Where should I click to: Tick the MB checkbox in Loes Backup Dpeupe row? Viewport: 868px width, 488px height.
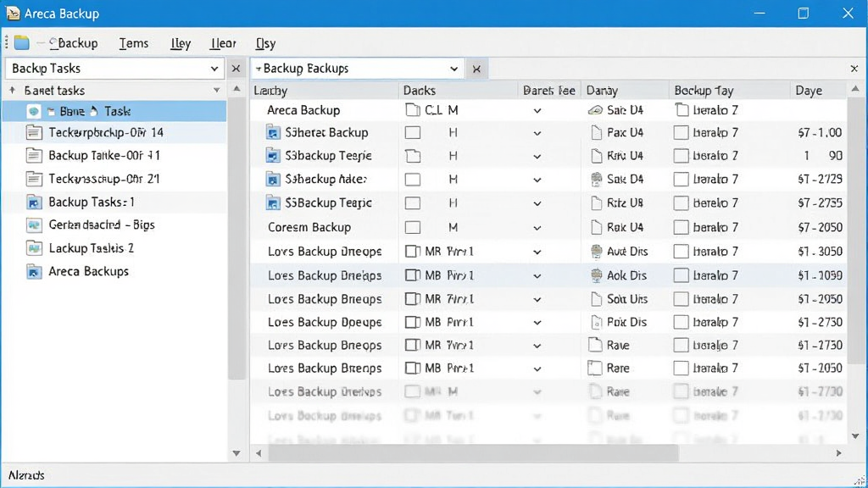coord(413,322)
